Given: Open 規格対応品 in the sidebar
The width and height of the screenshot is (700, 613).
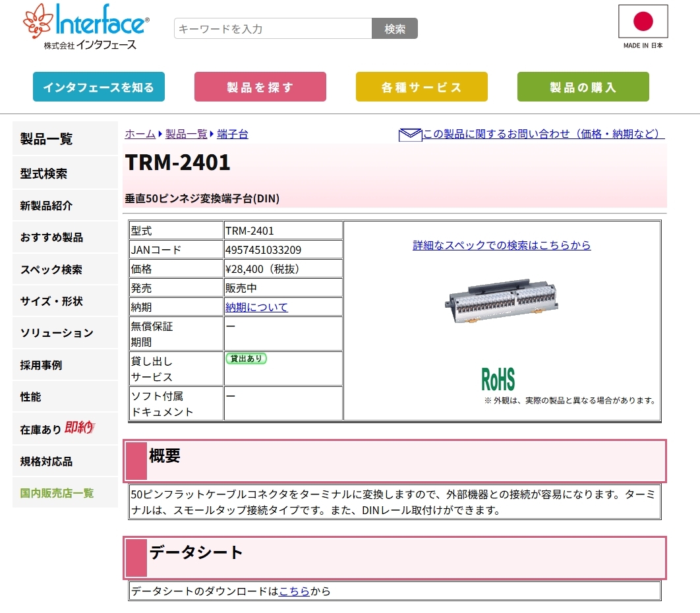Looking at the screenshot, I should pos(65,461).
